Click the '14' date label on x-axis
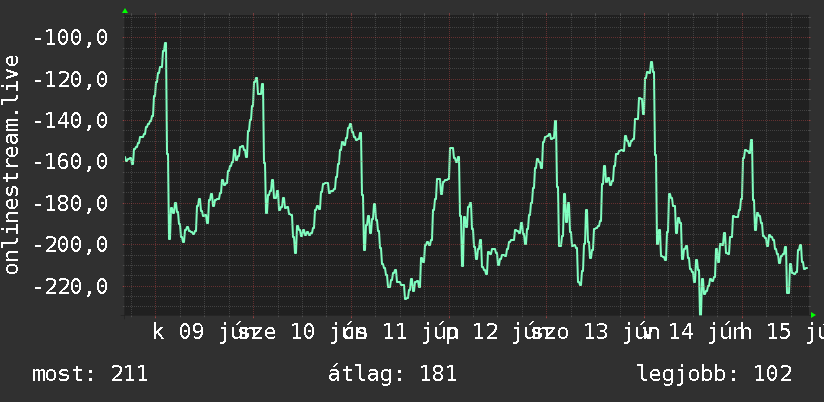This screenshot has width=824, height=402. (682, 332)
